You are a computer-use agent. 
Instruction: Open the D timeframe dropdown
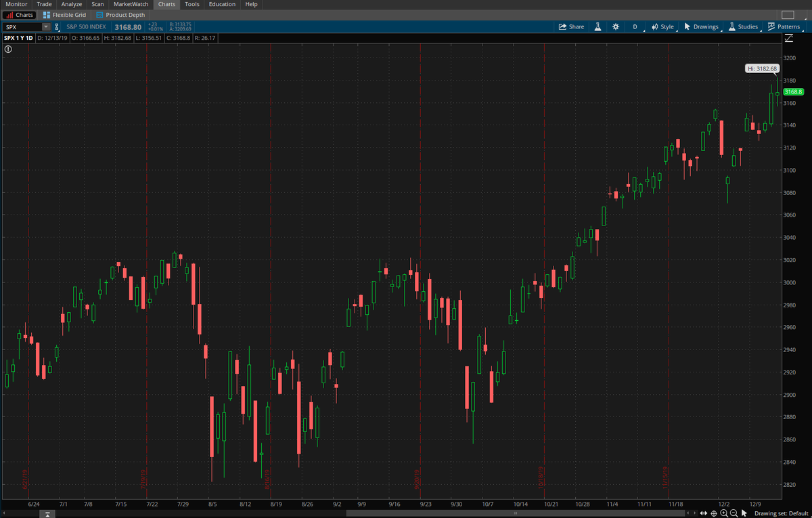pos(635,26)
